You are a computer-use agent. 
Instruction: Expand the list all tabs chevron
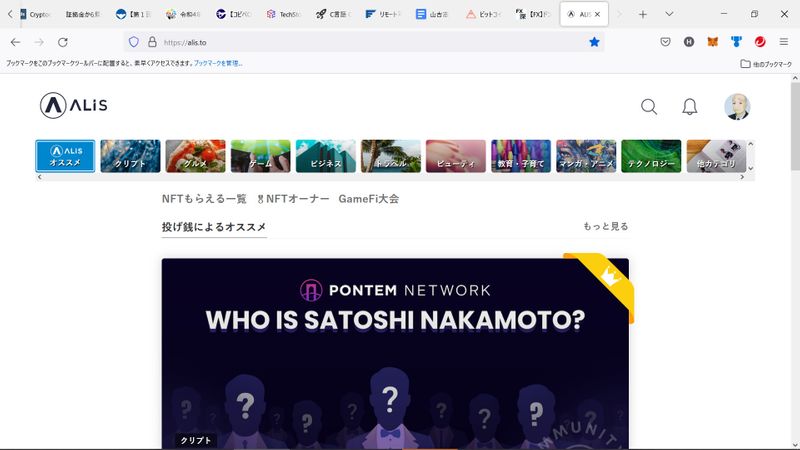669,14
